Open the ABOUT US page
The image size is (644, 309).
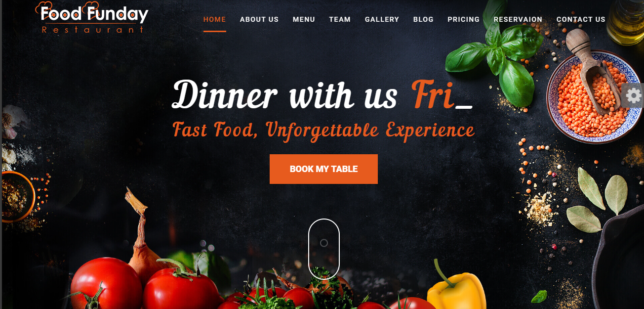click(x=259, y=19)
